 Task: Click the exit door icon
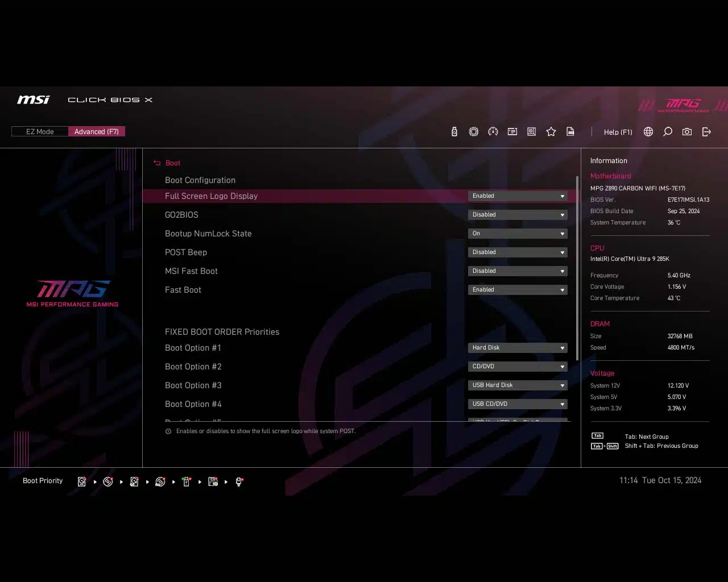click(x=706, y=132)
